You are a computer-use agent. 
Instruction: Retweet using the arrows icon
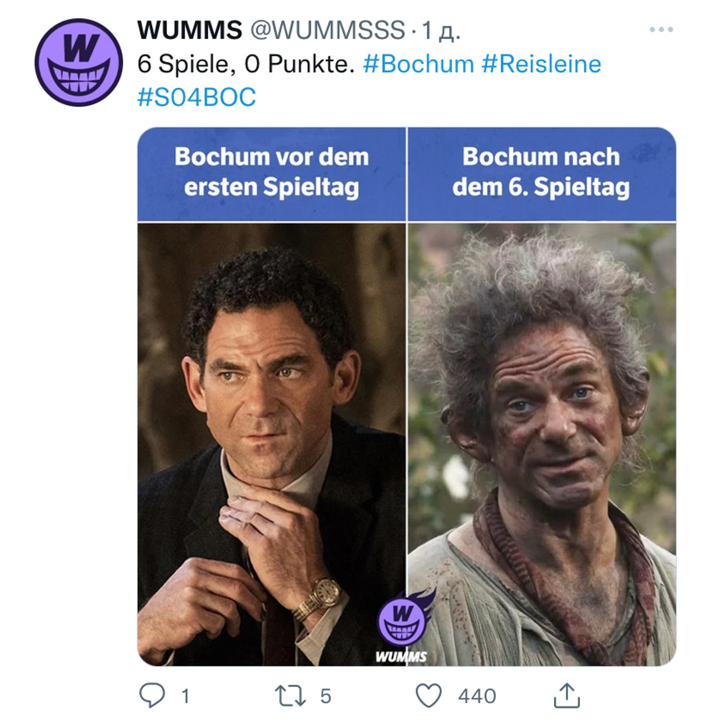pos(290,695)
